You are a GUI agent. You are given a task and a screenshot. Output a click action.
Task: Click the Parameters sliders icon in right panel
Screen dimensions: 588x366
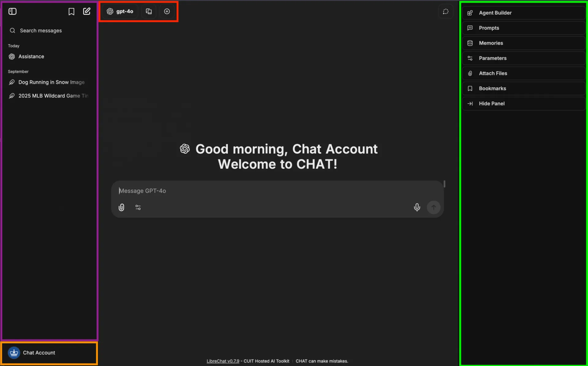click(x=470, y=58)
